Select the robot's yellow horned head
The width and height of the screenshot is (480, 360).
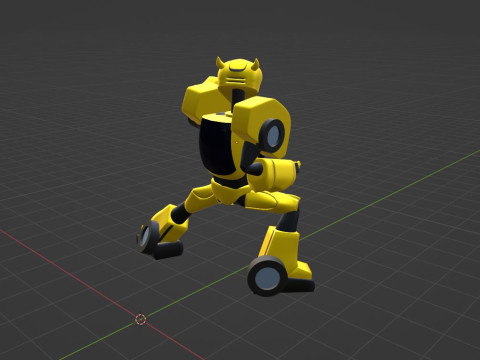(239, 76)
